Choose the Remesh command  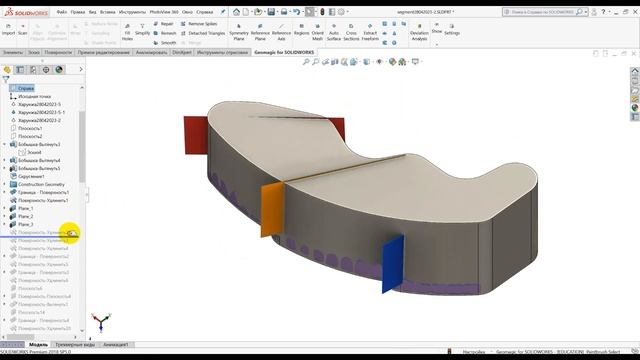[165, 33]
